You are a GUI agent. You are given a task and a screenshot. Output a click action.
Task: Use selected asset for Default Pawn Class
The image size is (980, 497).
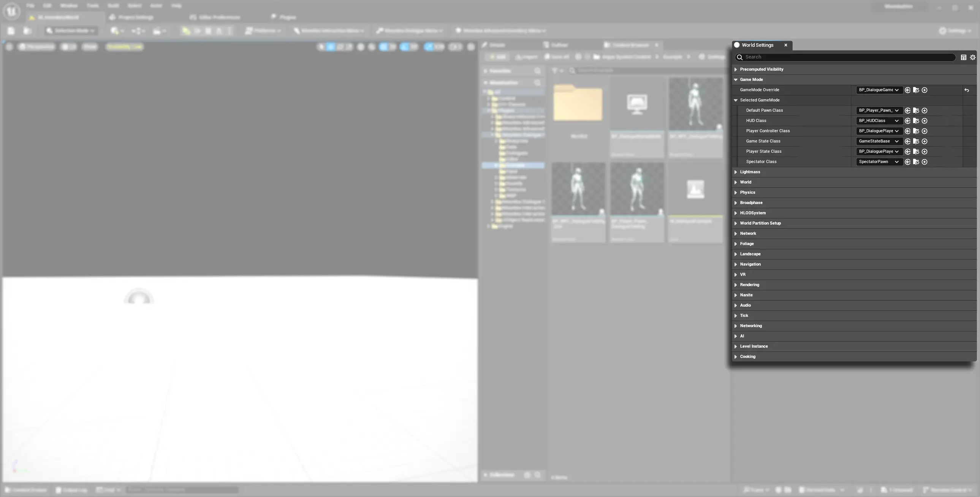908,111
